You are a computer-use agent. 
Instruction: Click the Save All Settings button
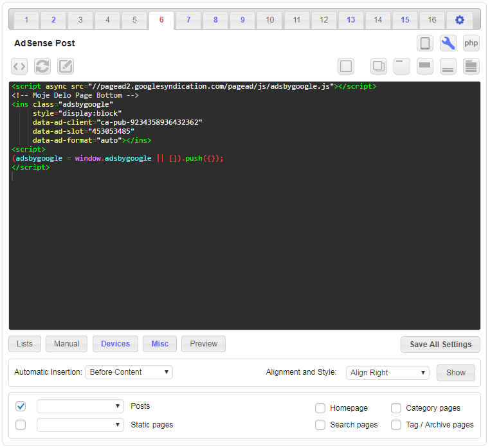(x=440, y=345)
